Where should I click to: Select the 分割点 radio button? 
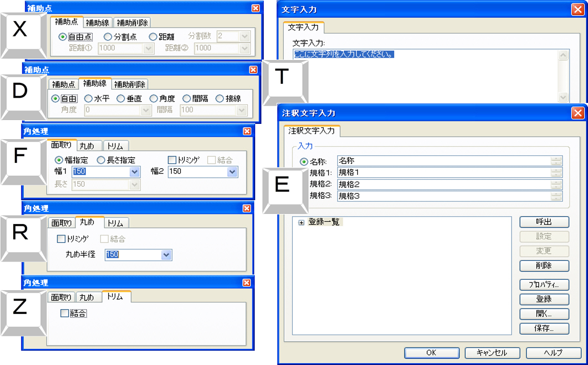coord(108,37)
